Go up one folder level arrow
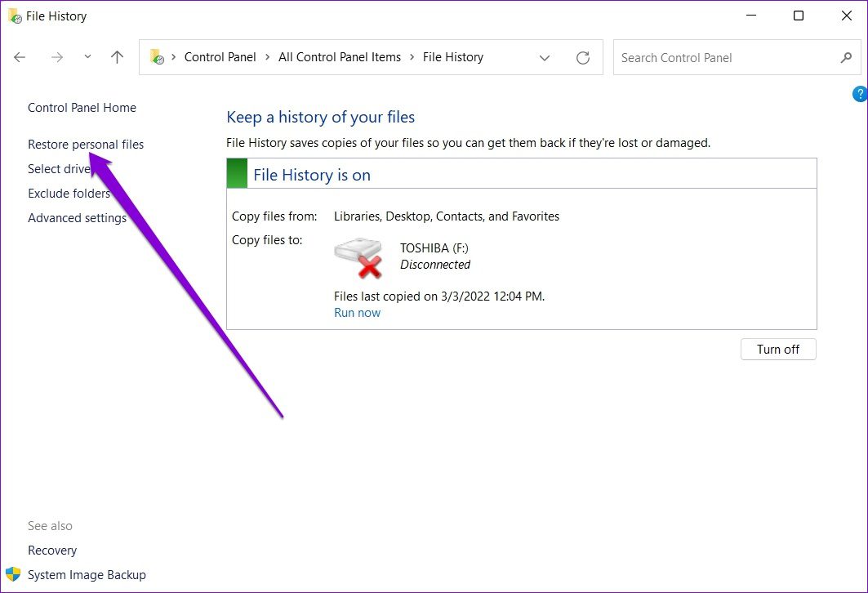This screenshot has height=593, width=868. pos(117,57)
